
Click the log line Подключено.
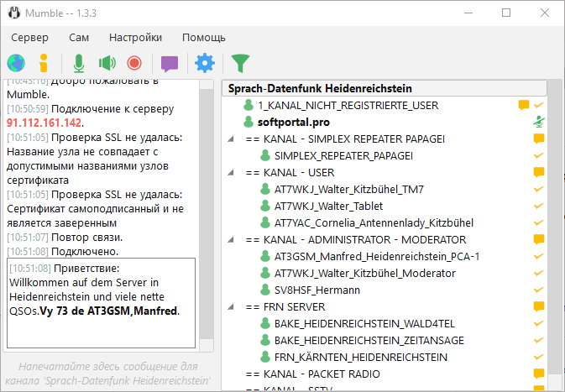tap(85, 252)
